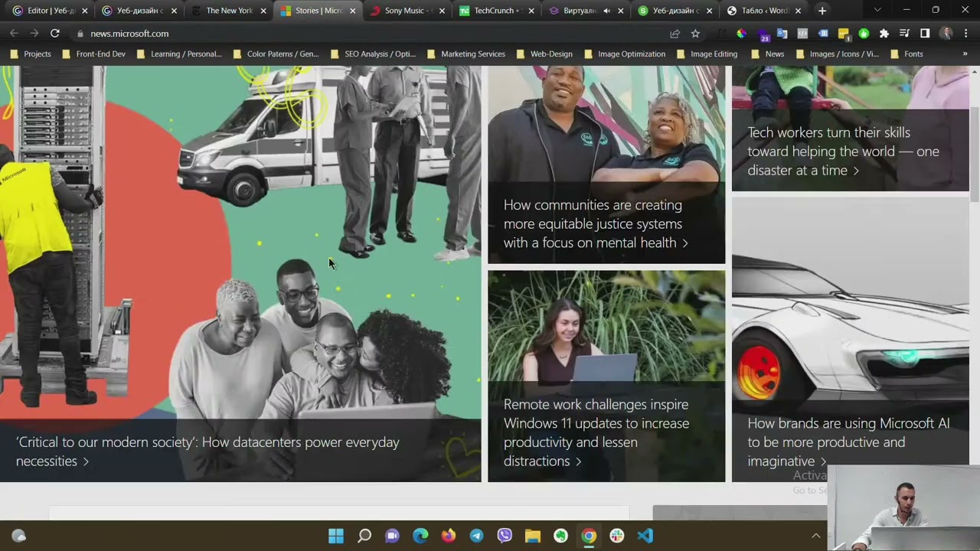This screenshot has height=551, width=980.
Task: Open the Learning / Personal bookmark folder
Action: (x=179, y=54)
